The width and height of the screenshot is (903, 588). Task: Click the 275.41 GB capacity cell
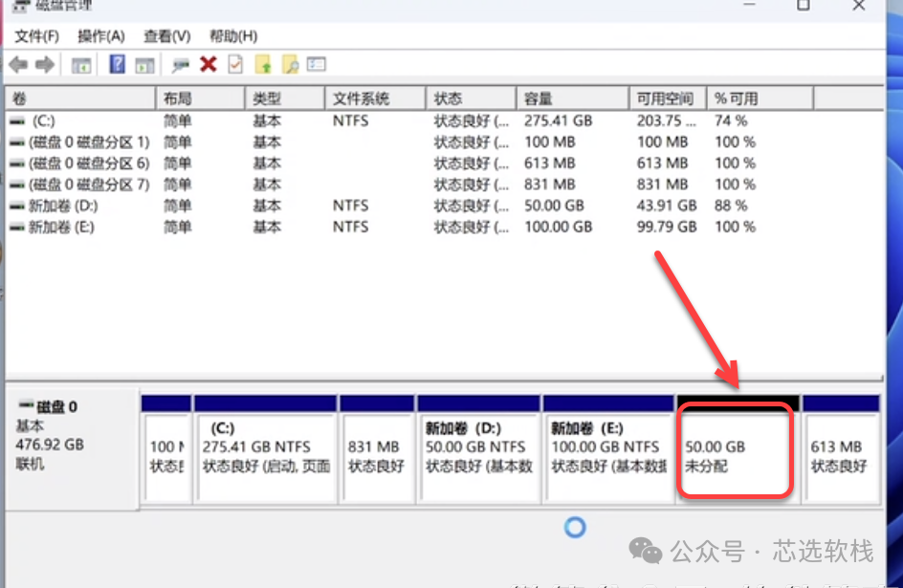(x=558, y=120)
